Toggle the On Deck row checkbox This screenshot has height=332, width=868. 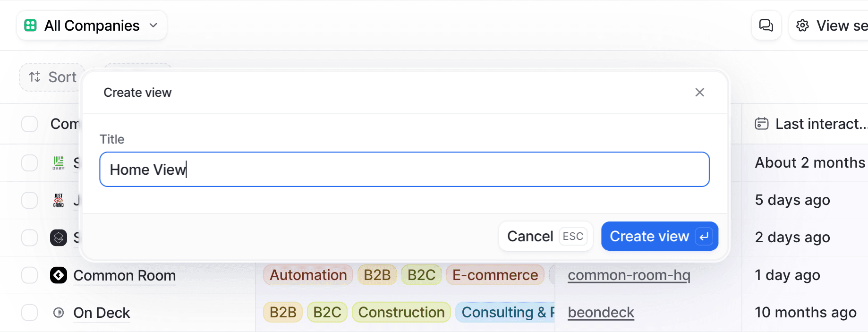pyautogui.click(x=30, y=313)
